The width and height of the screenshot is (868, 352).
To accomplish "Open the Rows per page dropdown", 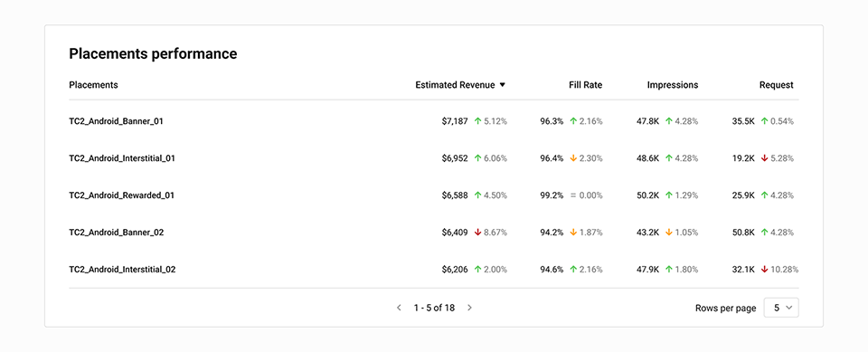I will point(781,309).
